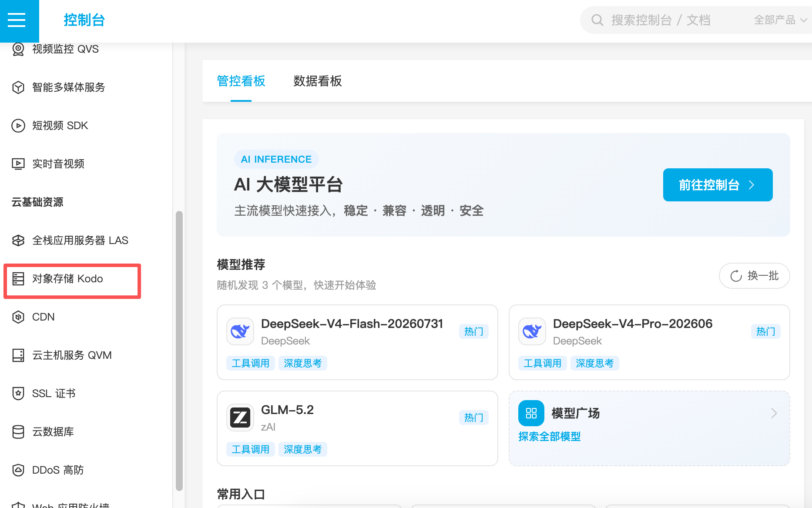Click the AI INFERENCE badge
Image resolution: width=812 pixels, height=508 pixels.
tap(276, 159)
